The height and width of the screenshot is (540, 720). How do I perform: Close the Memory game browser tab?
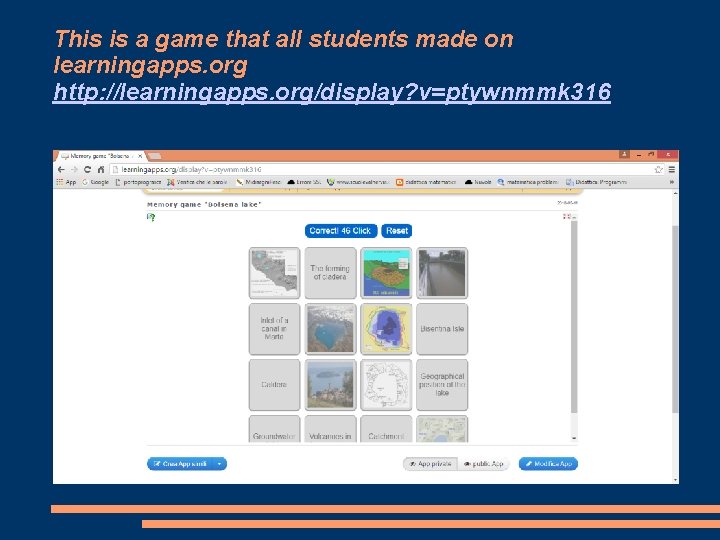tap(140, 156)
